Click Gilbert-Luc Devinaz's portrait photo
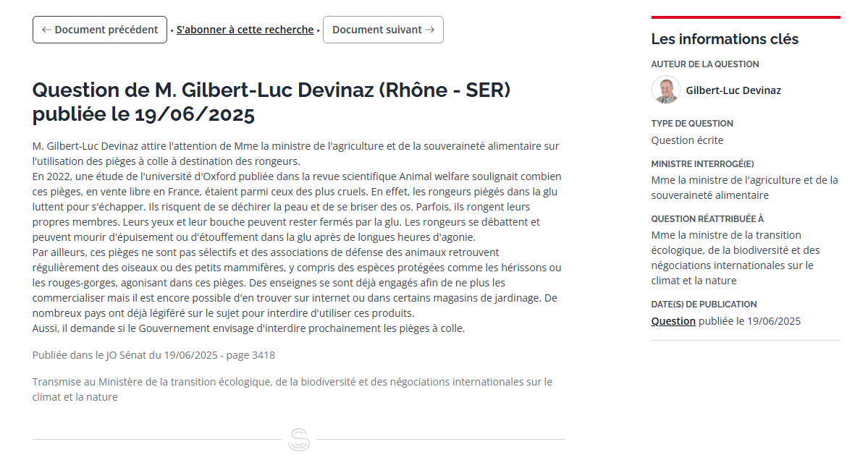The image size is (868, 460). point(665,90)
